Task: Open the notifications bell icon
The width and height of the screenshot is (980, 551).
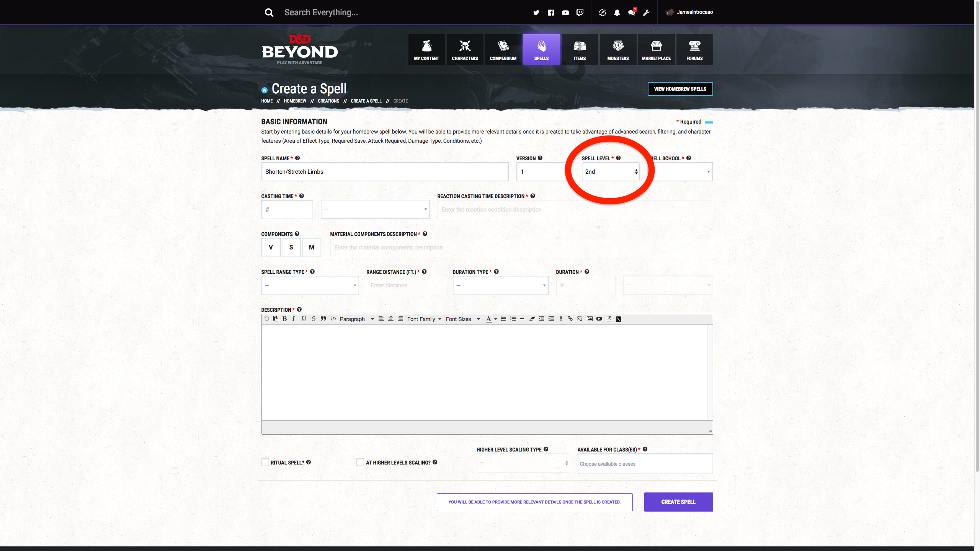Action: coord(617,13)
